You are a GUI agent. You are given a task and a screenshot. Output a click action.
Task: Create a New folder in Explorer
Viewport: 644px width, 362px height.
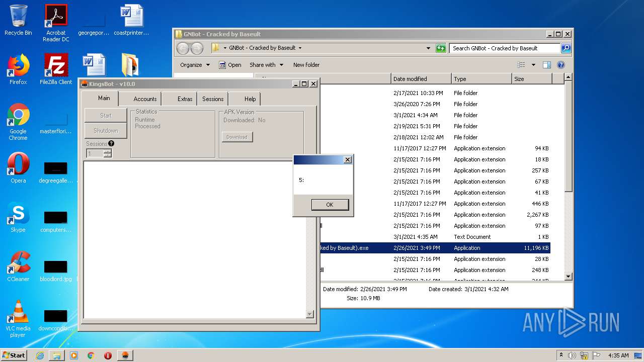coord(306,65)
